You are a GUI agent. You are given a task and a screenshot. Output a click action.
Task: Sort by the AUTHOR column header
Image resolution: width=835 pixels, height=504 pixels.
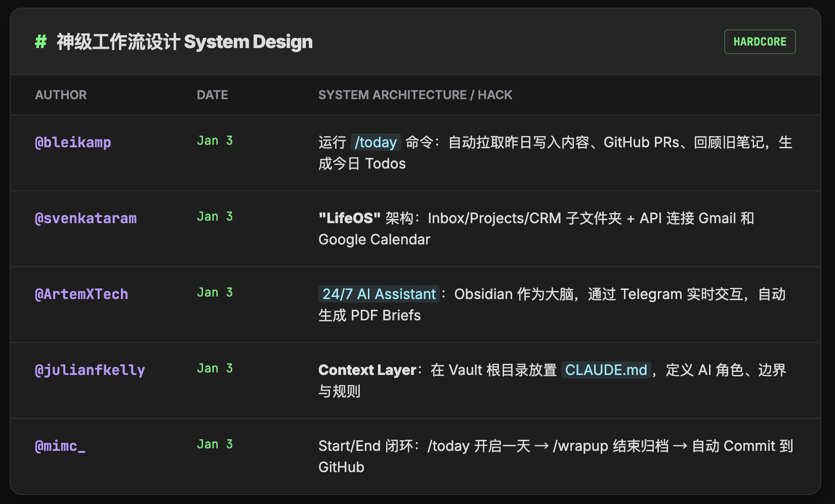[61, 95]
